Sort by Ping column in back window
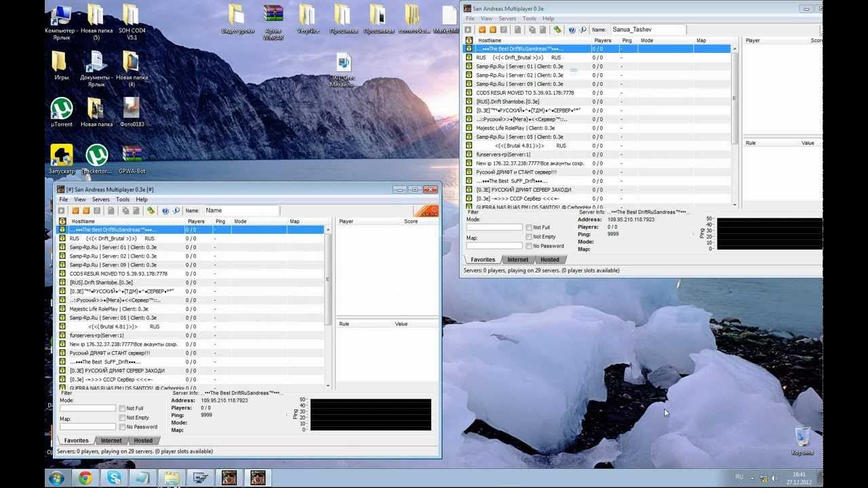 (x=629, y=41)
